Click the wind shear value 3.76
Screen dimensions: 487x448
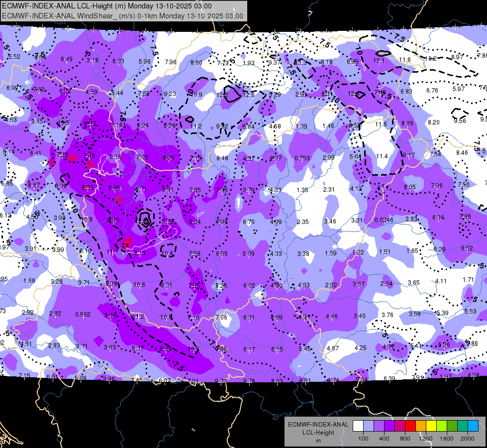pos(388,315)
